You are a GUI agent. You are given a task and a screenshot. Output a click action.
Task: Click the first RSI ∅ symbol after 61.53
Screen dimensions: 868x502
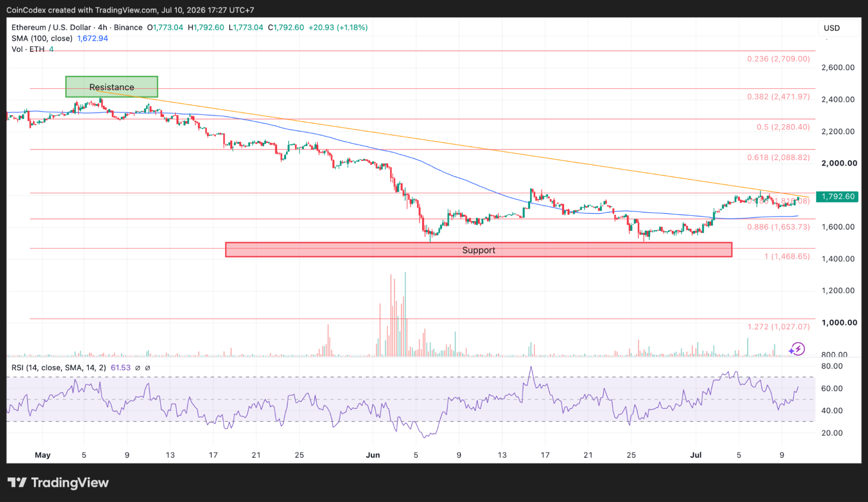138,368
